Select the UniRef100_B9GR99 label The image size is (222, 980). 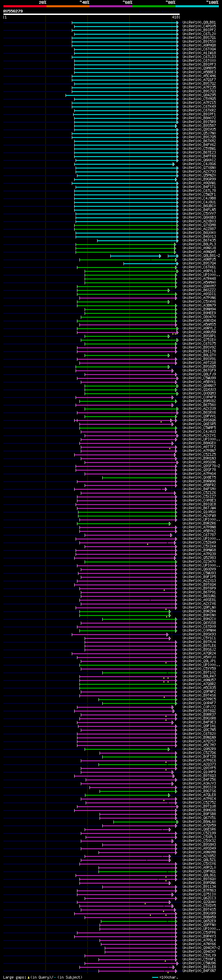click(x=199, y=179)
